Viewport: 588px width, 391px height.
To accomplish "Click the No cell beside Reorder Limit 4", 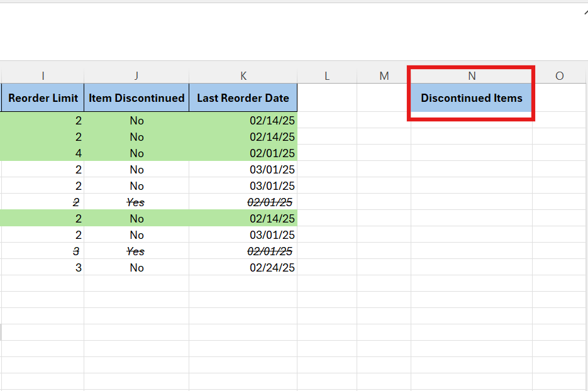I will (136, 153).
